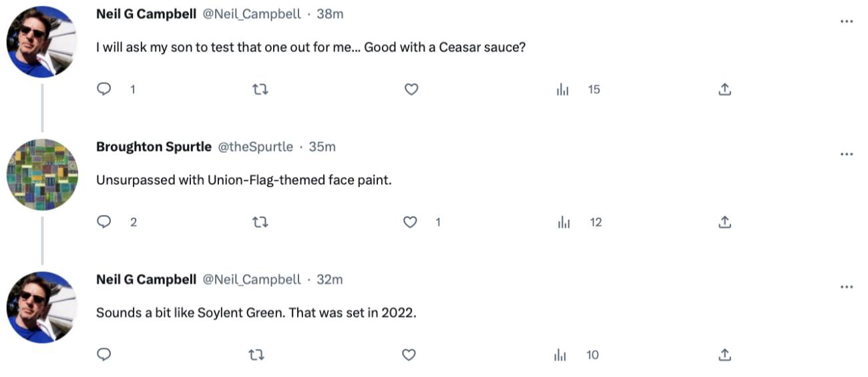The image size is (868, 377).
Task: Open more options for the 32m tweet
Action: point(847,287)
